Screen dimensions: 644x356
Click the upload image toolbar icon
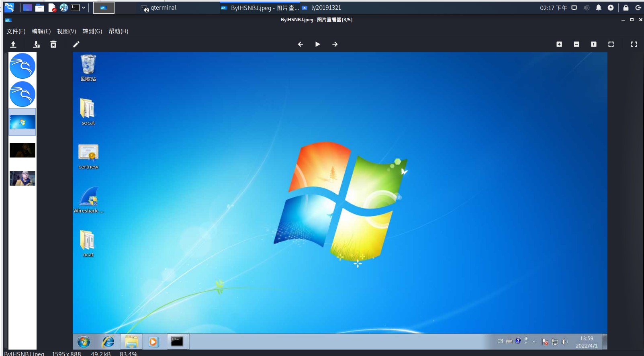(13, 44)
